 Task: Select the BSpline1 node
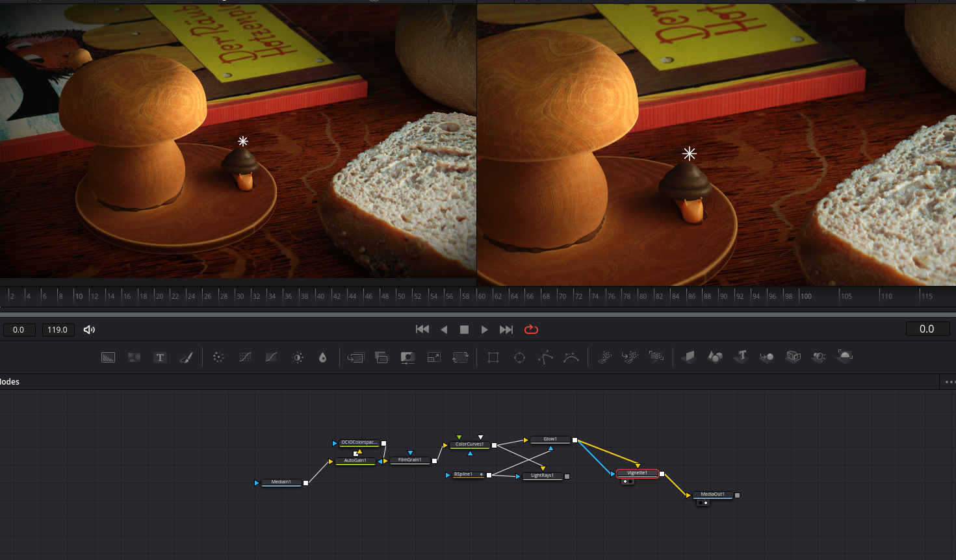pyautogui.click(x=468, y=474)
